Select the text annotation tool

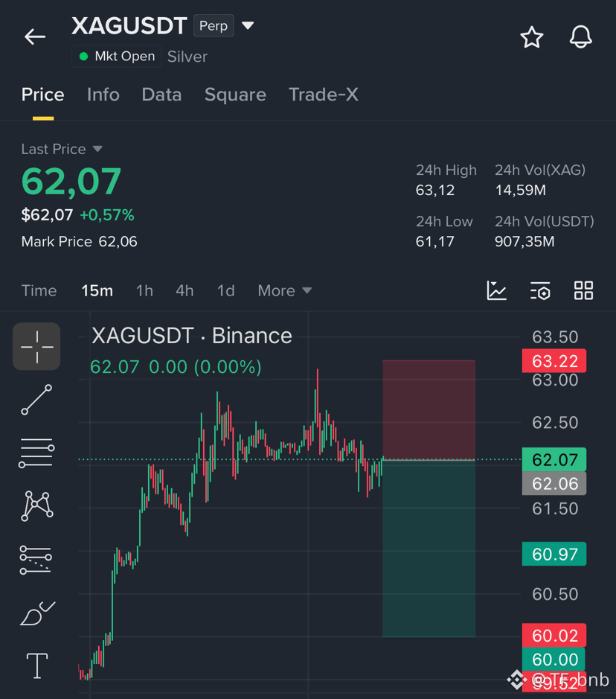(37, 666)
